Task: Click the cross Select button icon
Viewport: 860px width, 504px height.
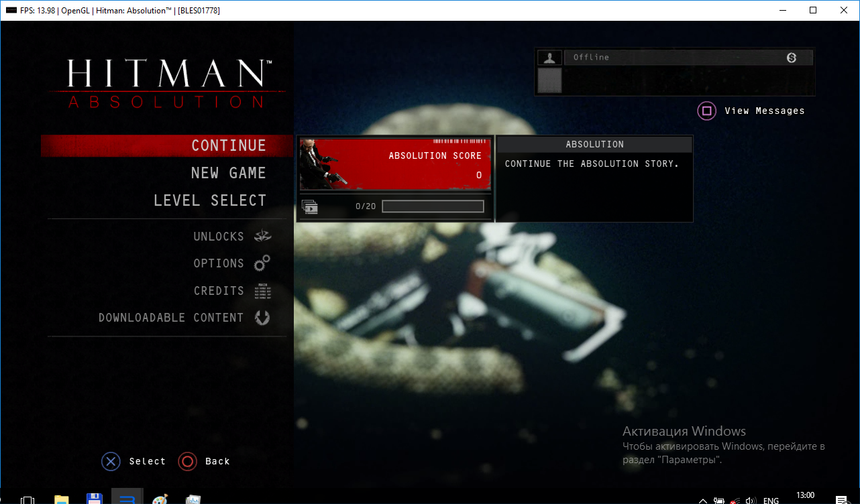Action: [111, 461]
